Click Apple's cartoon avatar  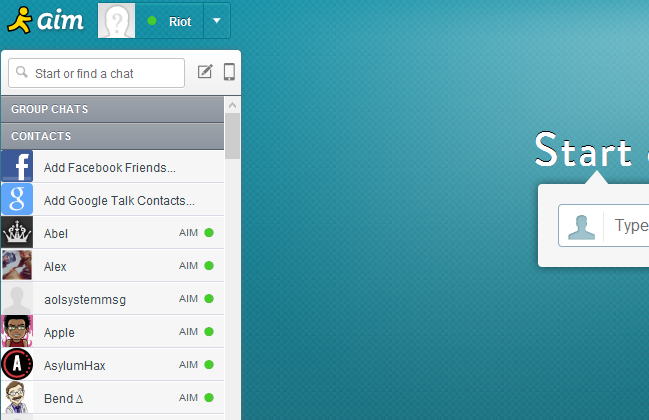click(17, 331)
